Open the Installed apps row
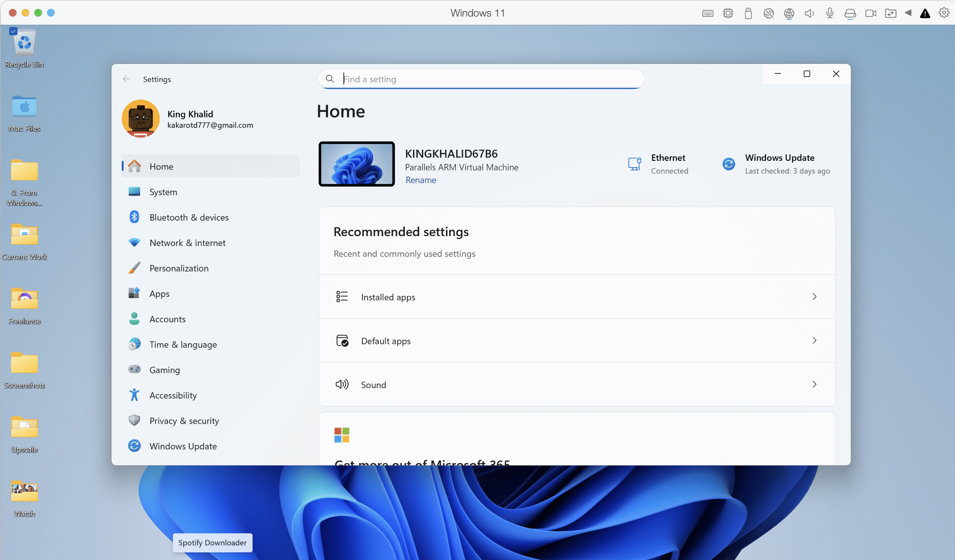The image size is (955, 560). point(577,297)
